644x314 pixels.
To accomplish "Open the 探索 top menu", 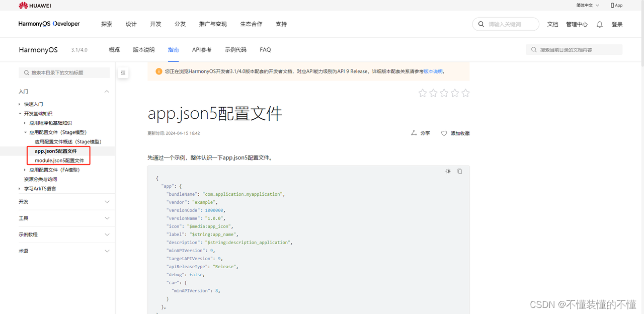I will pos(107,24).
